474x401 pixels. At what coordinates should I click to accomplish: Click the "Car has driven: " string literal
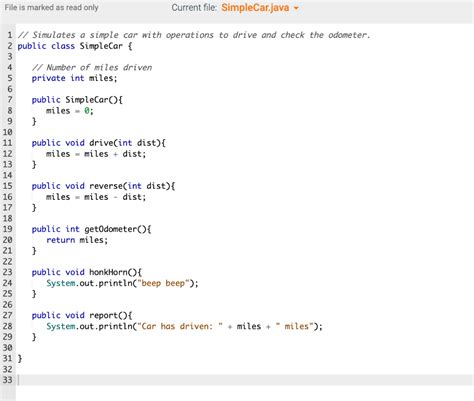click(180, 326)
